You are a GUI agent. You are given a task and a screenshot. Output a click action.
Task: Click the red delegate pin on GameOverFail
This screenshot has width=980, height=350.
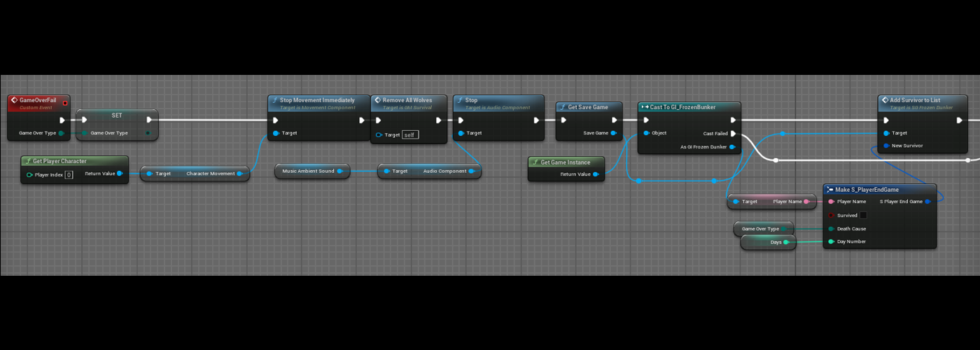[x=65, y=103]
